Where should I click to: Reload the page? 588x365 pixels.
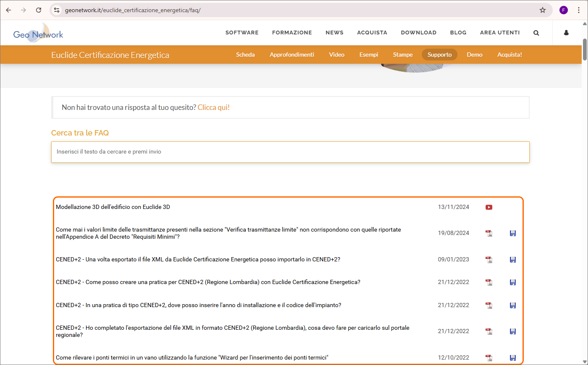(x=39, y=10)
